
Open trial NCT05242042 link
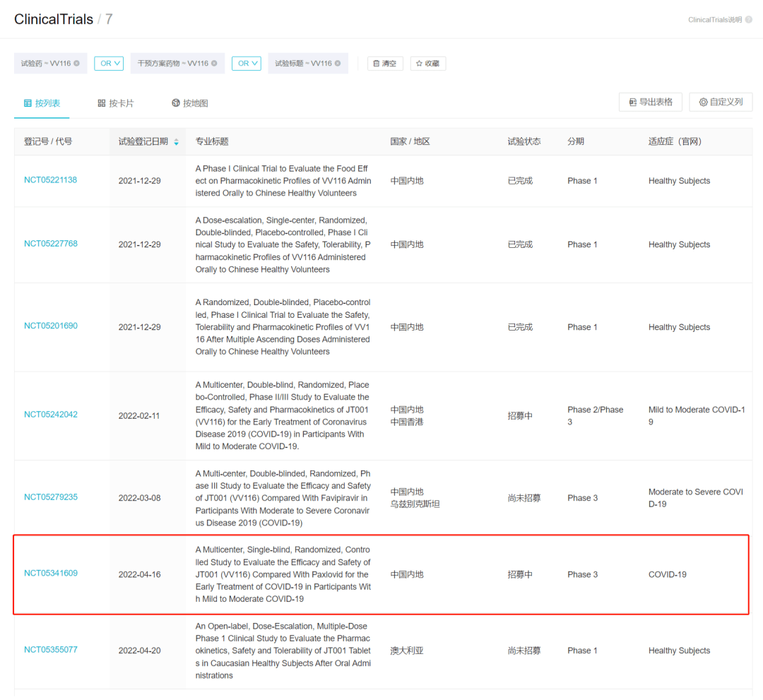51,415
